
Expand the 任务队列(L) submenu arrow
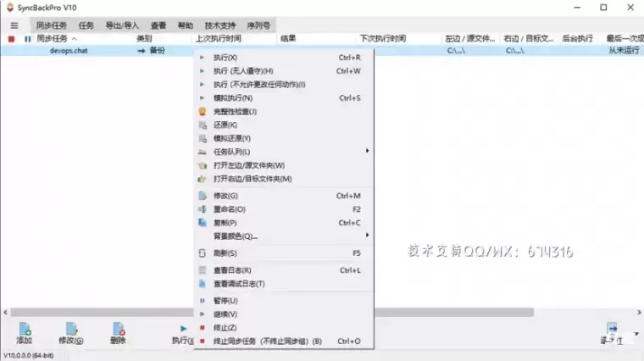coord(367,151)
